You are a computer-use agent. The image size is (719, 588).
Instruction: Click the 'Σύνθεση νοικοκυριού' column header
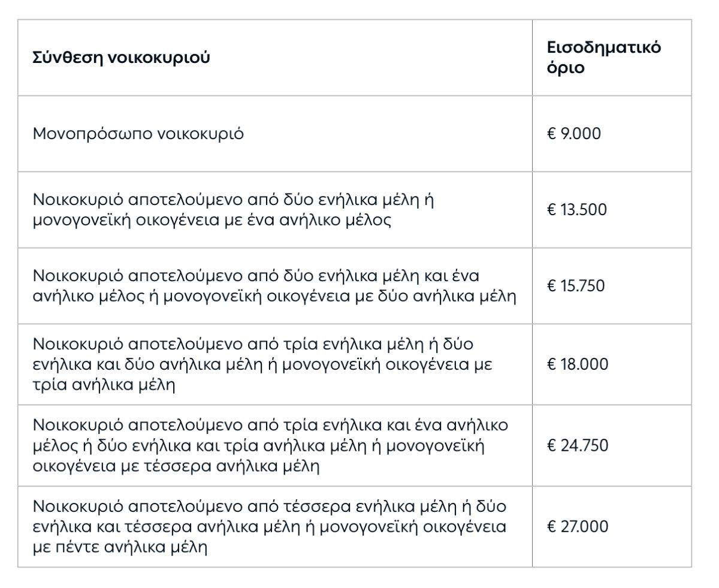click(121, 58)
